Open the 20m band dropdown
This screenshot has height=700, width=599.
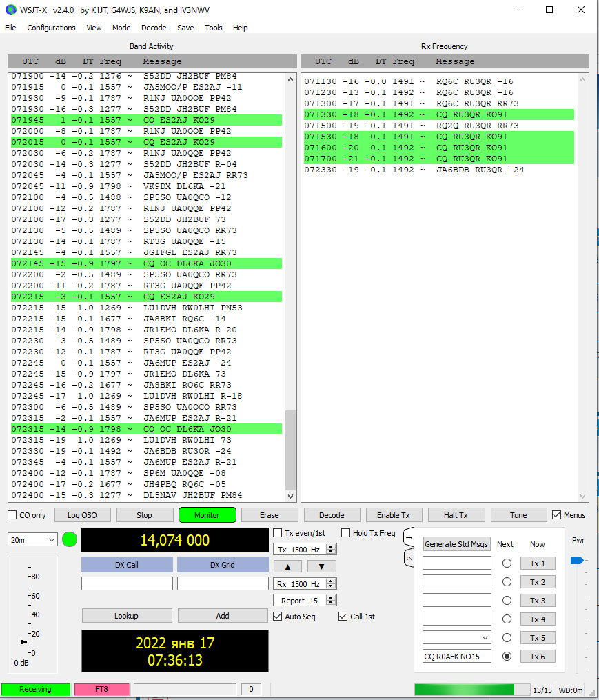[x=32, y=540]
